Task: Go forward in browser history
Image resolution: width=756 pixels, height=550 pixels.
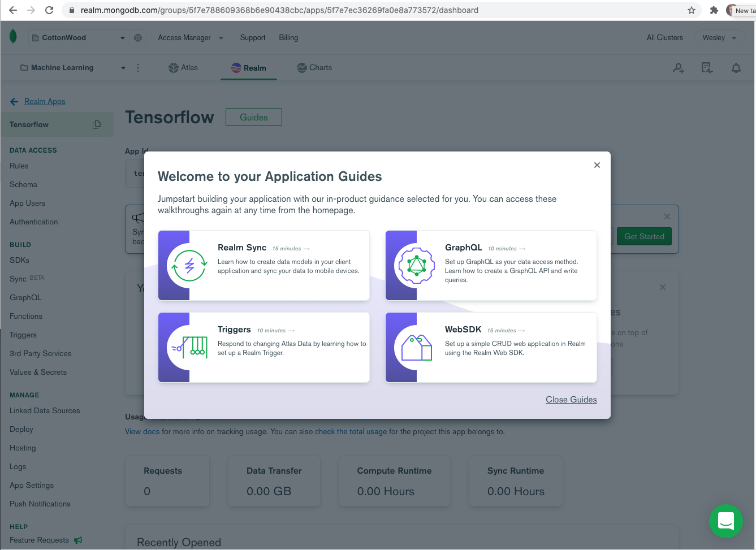Action: click(x=31, y=10)
